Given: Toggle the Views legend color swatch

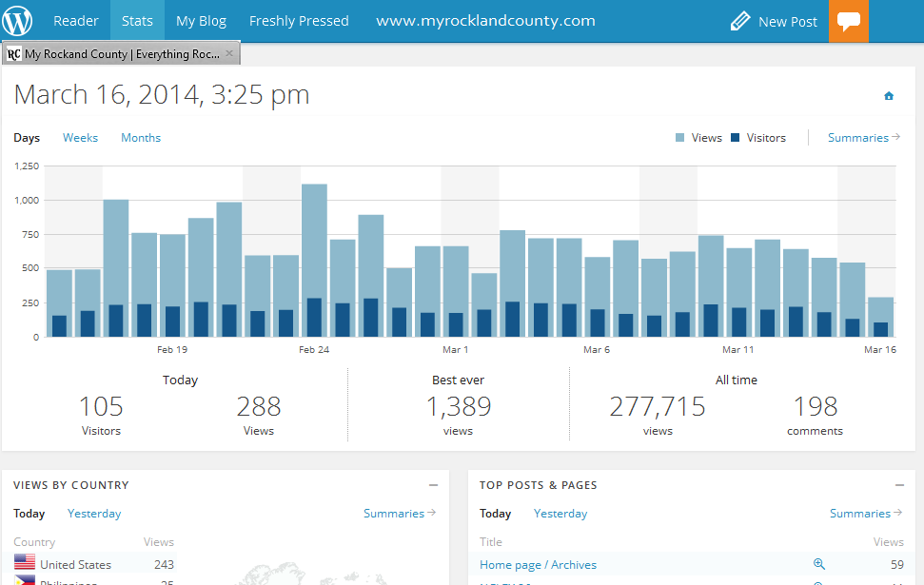Looking at the screenshot, I should 679,138.
